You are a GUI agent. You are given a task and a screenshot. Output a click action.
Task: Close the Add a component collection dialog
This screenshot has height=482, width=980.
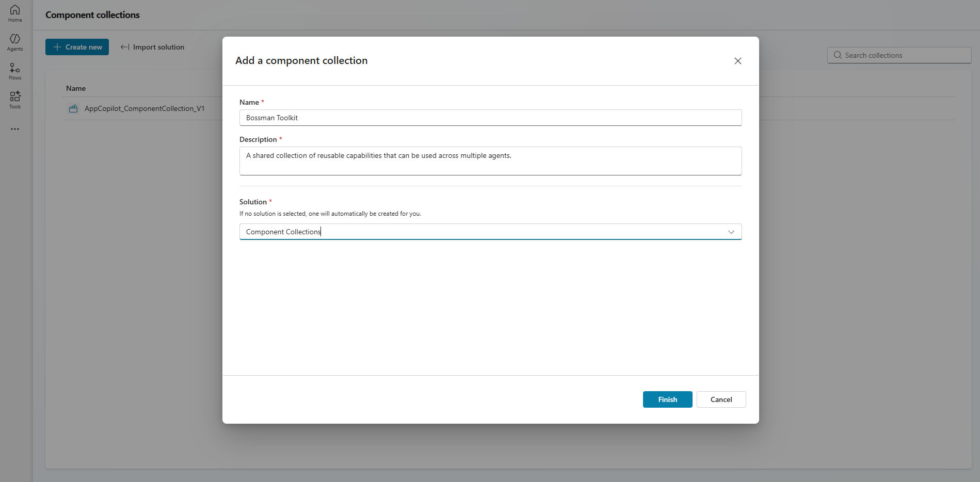point(737,61)
